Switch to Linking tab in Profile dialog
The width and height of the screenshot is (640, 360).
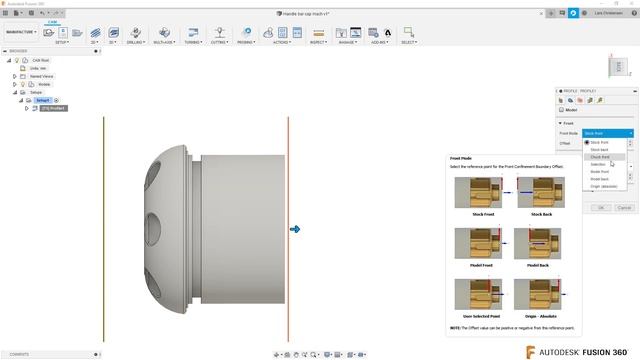click(x=600, y=100)
